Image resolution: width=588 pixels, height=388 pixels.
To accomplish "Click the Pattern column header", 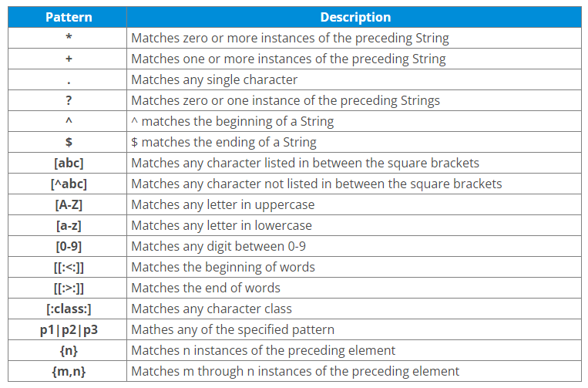I will point(68,17).
